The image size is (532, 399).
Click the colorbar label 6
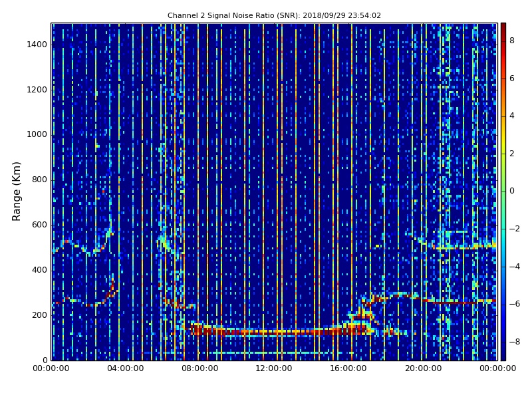512,78
